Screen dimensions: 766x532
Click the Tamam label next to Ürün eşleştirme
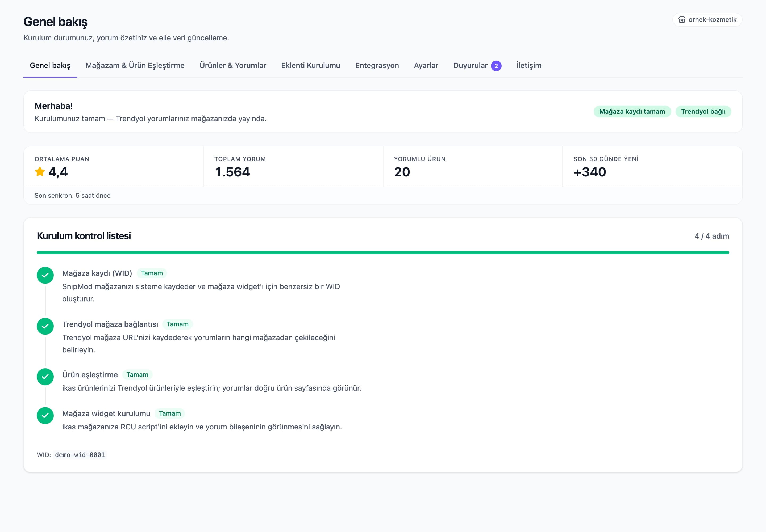(137, 375)
